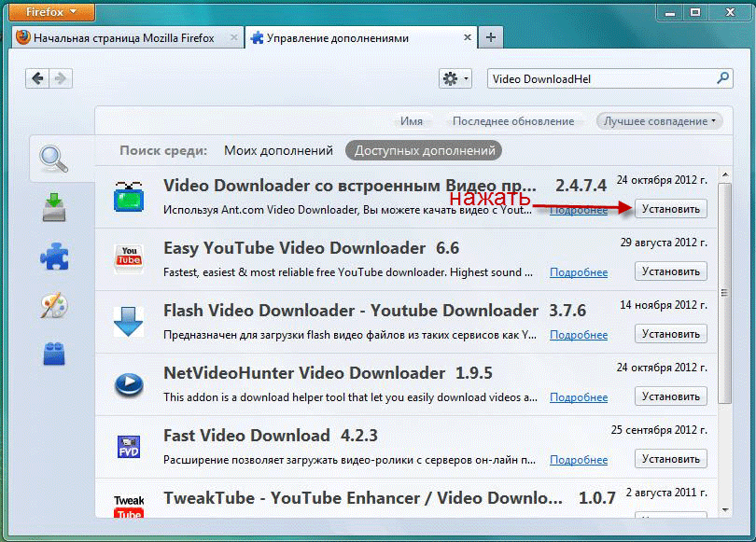Sort by Последнее обновление

513,121
